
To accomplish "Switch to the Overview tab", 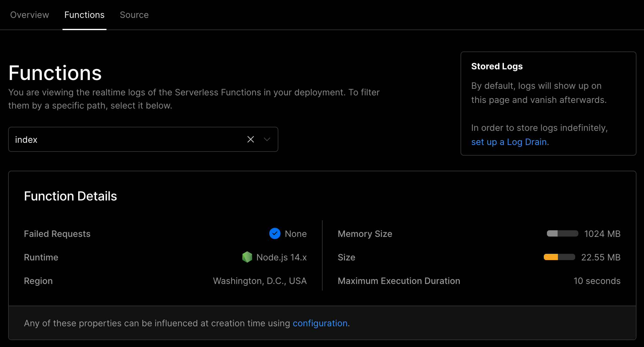I will coord(30,15).
